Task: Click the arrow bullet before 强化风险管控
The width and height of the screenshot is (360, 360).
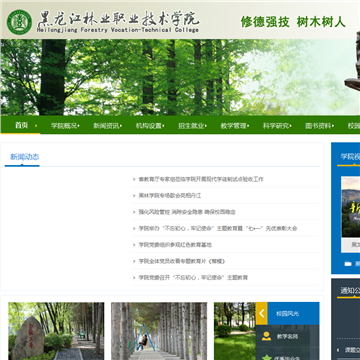Action: click(x=134, y=212)
